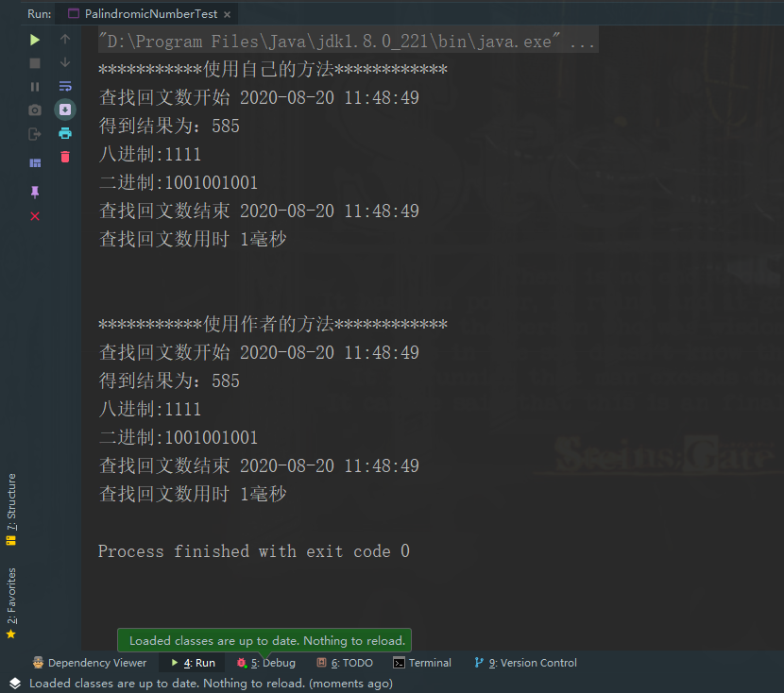Open the 5: Debug tool window
The height and width of the screenshot is (693, 784).
(266, 663)
